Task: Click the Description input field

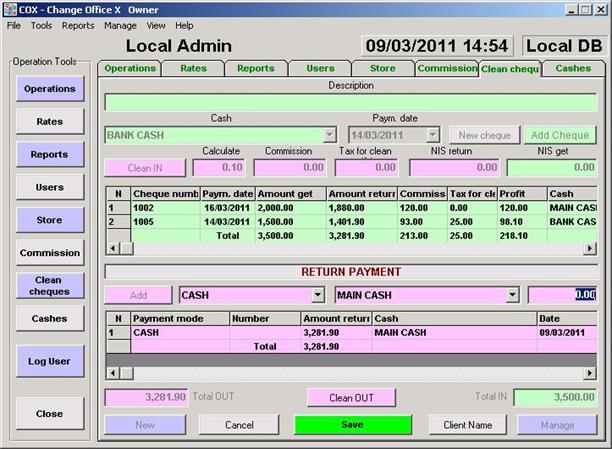Action: 350,102
